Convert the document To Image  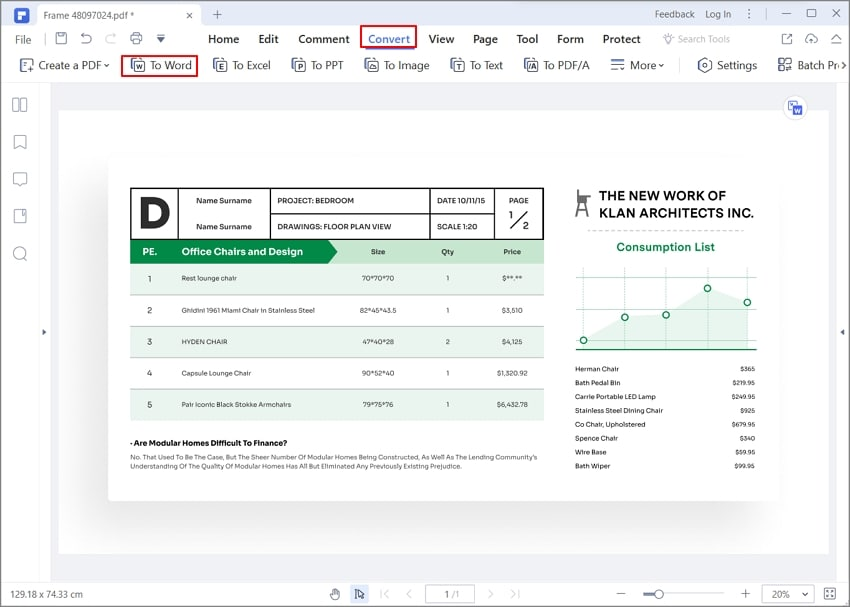[396, 65]
